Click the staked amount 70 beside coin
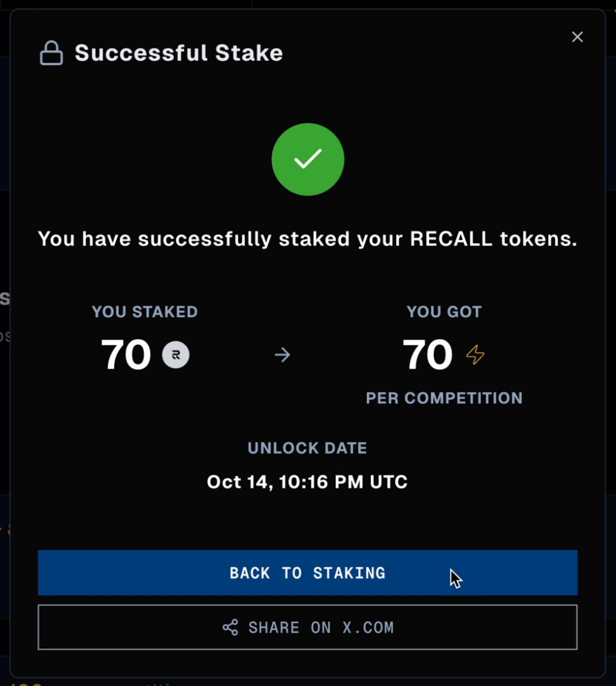Screen dimensions: 616x686 click(126, 355)
